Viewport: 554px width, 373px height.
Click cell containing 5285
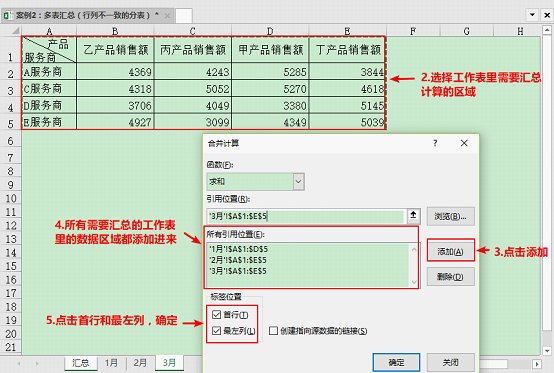point(270,72)
